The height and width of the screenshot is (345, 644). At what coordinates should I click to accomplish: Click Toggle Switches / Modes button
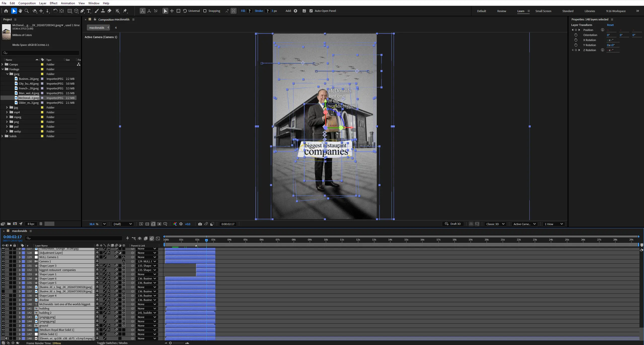click(112, 343)
